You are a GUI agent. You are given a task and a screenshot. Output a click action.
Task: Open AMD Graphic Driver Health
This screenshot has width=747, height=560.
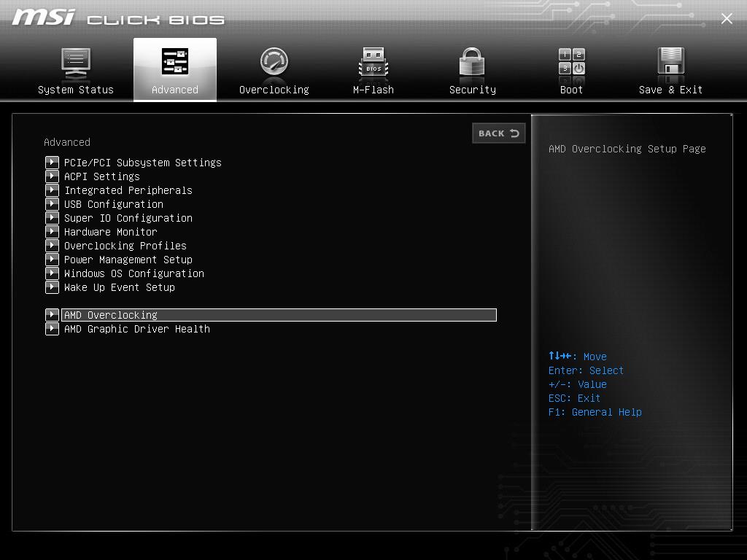coord(136,329)
